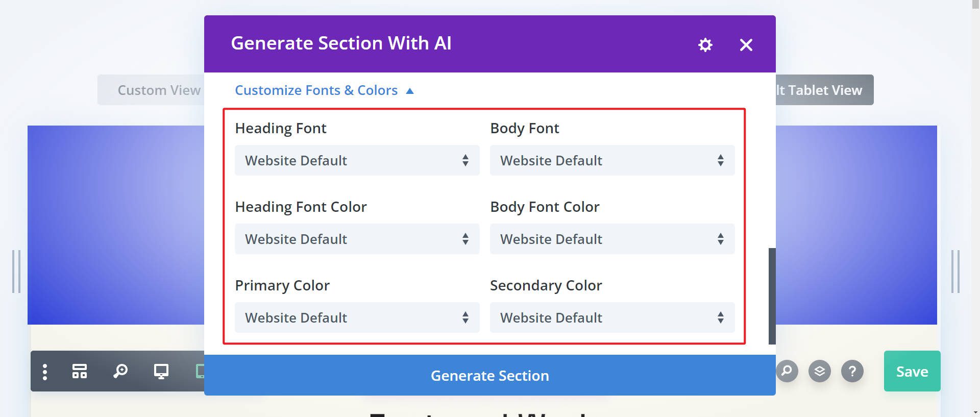Select the Custom View tab
980x417 pixels.
point(159,90)
